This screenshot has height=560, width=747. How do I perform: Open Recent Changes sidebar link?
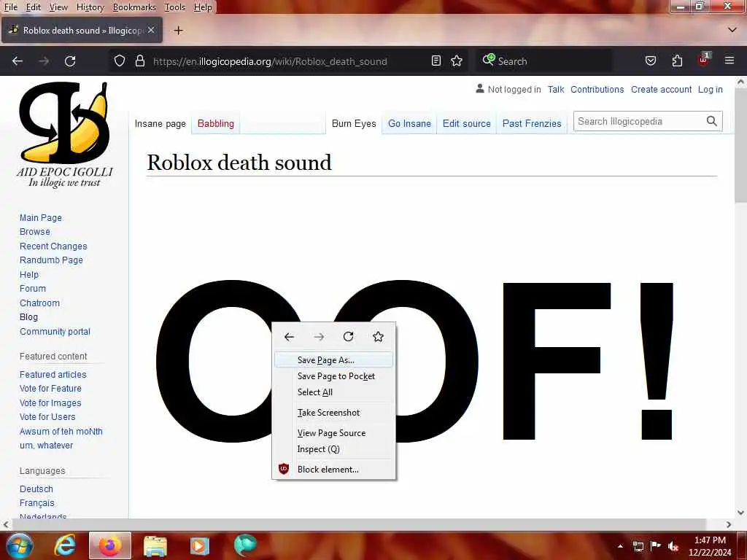[53, 246]
